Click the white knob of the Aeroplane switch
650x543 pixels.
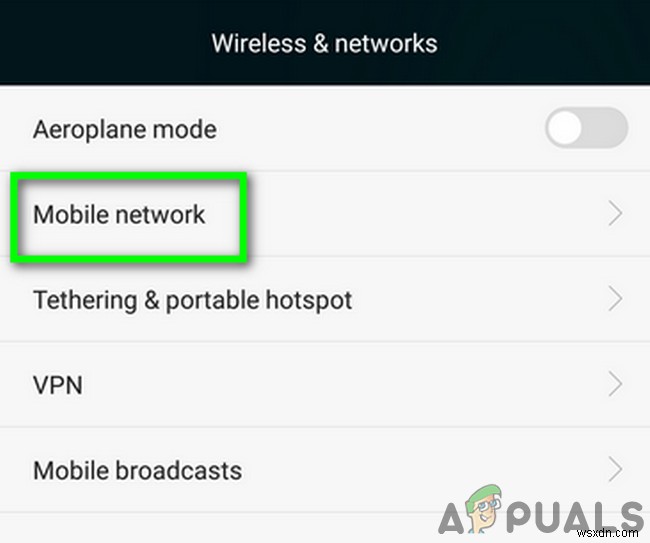point(564,128)
